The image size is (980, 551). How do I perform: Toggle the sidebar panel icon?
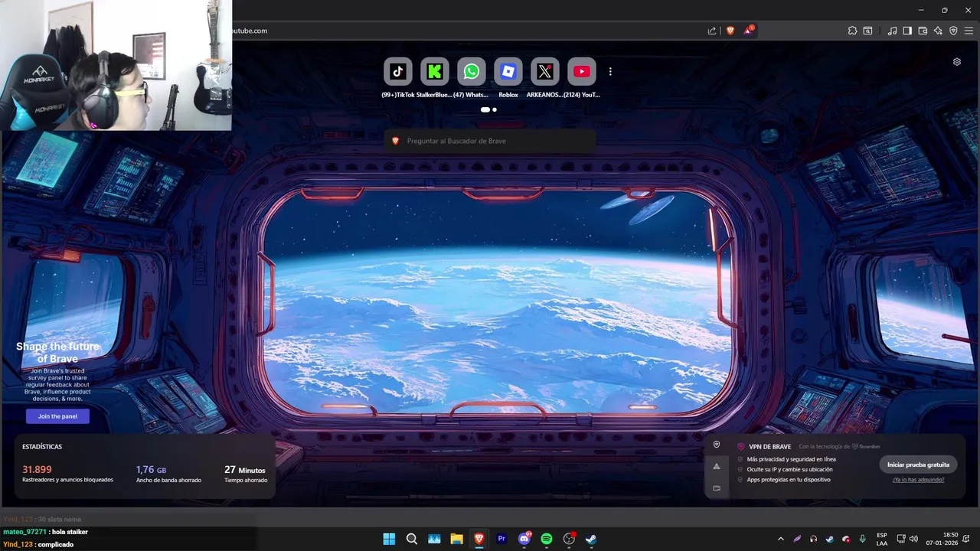(907, 31)
